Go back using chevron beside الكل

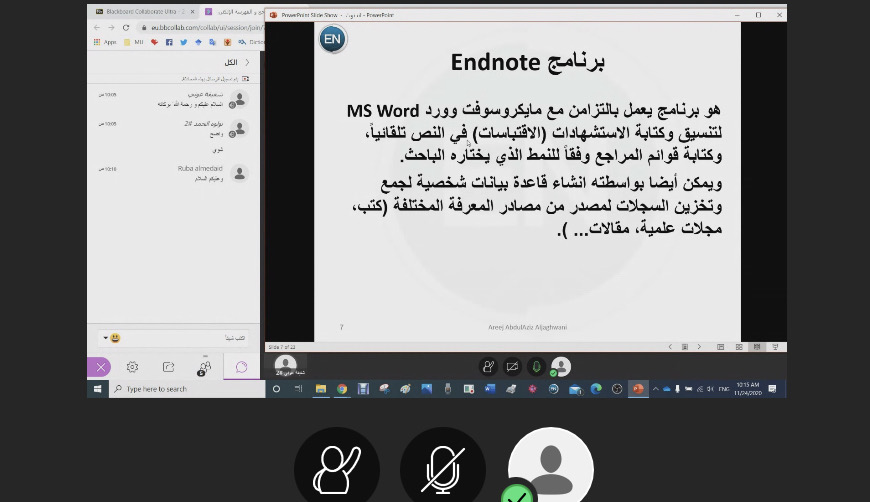coord(247,62)
